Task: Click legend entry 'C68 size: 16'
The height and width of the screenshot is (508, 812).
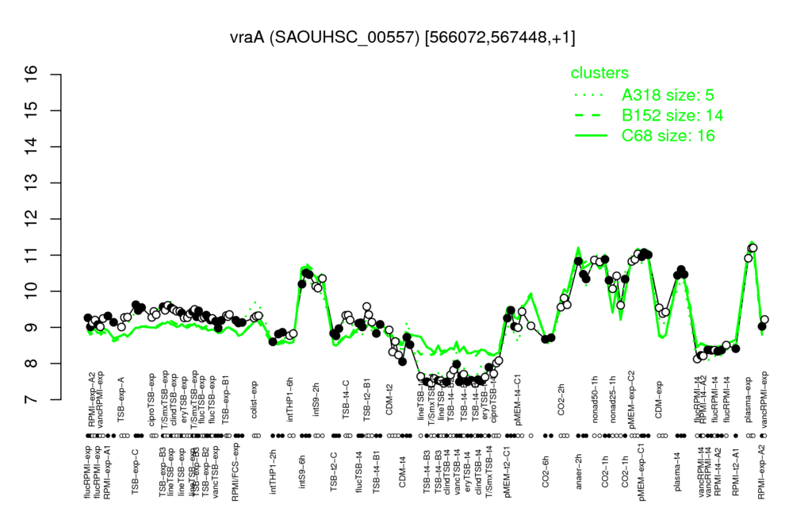Action: point(668,136)
